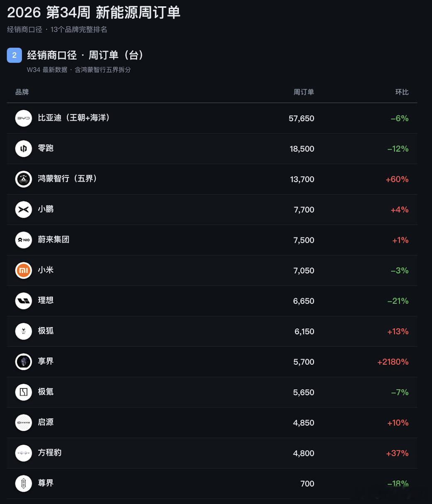This screenshot has width=432, height=504.
Task: Select the Zeekr (极氪) logo icon
Action: 24,392
